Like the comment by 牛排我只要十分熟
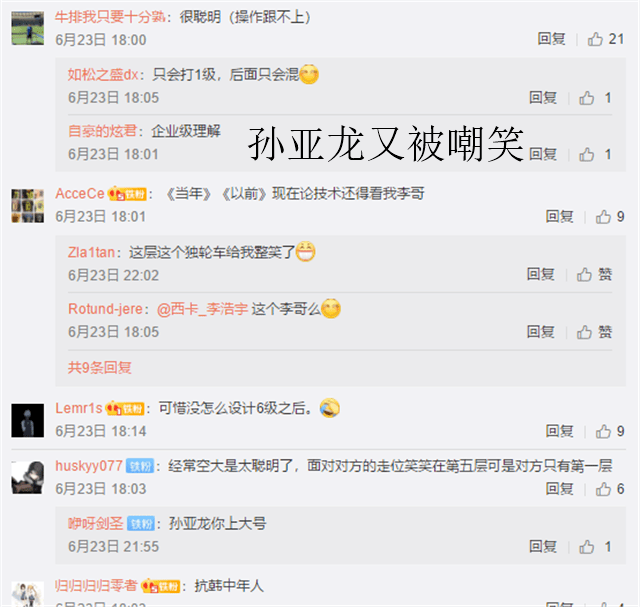 coord(605,39)
